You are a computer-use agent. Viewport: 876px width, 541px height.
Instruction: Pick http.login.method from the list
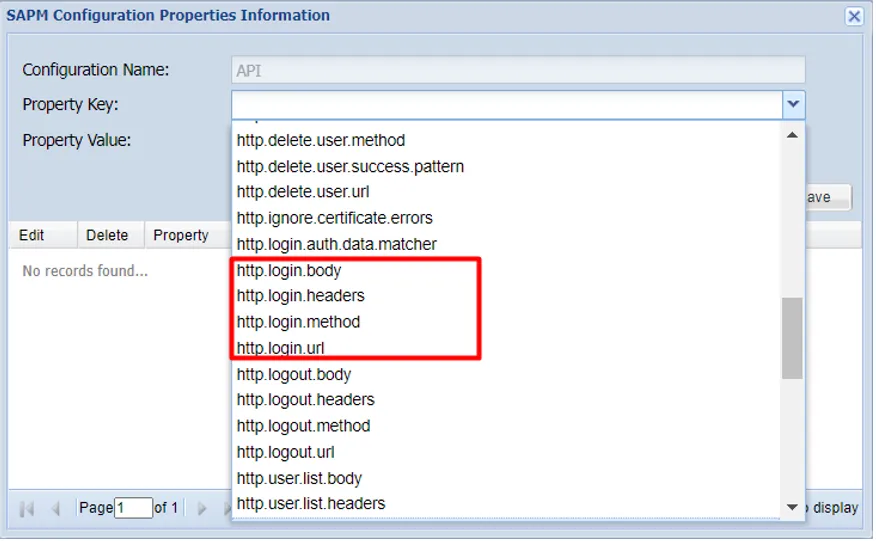coord(506,322)
